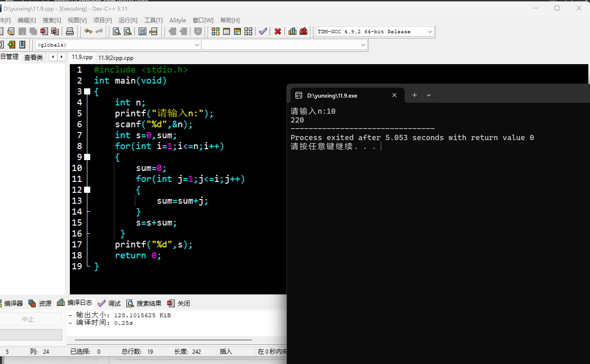Image resolution: width=590 pixels, height=364 pixels.
Task: Open the TDM-GCC compiler selection dropdown
Action: click(430, 32)
